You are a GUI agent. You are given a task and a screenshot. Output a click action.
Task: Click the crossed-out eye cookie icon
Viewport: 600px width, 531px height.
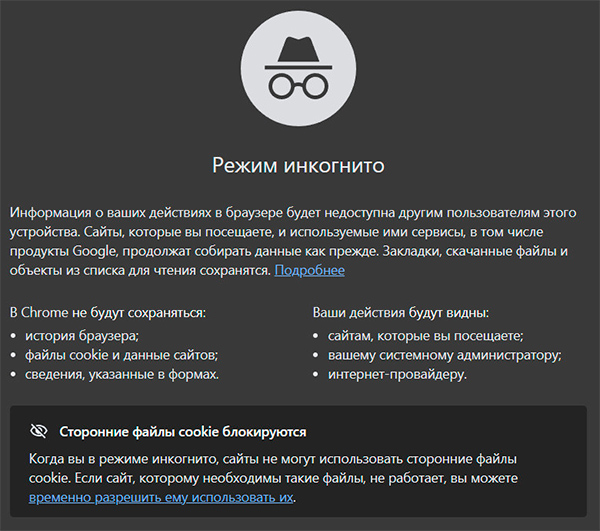click(39, 431)
